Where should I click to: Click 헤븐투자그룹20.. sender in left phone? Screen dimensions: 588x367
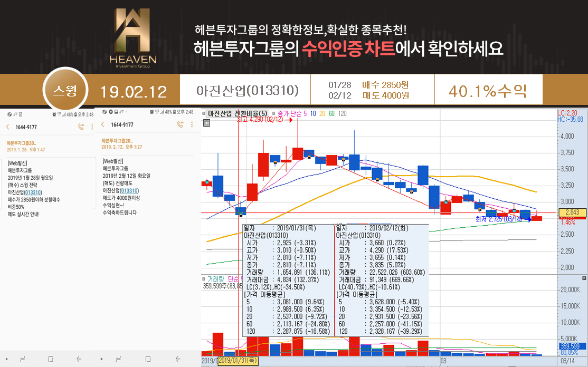coord(21,143)
